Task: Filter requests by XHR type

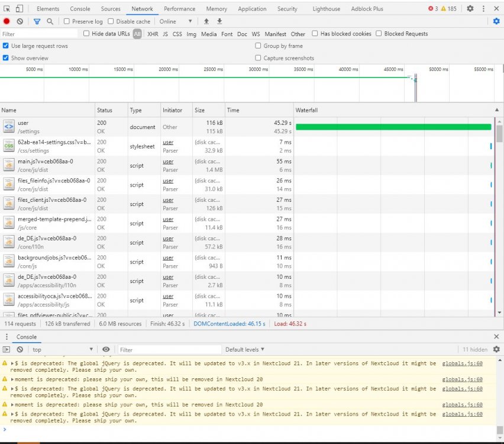Action: [x=153, y=34]
